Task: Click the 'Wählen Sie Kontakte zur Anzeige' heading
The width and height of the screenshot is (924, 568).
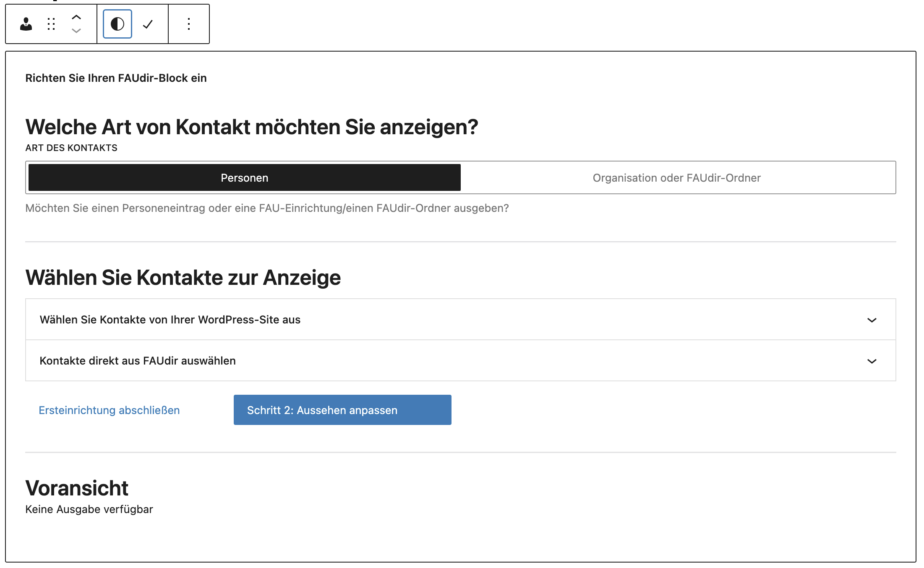Action: (183, 277)
